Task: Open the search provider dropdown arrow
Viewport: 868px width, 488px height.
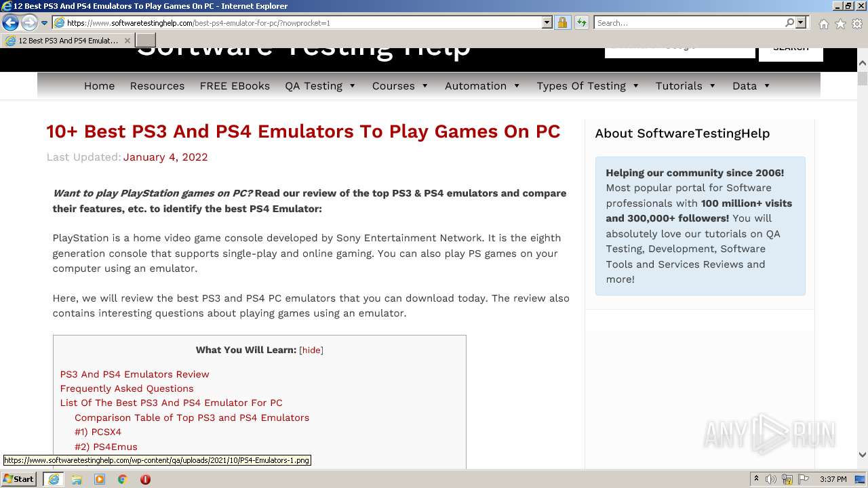Action: [x=801, y=23]
